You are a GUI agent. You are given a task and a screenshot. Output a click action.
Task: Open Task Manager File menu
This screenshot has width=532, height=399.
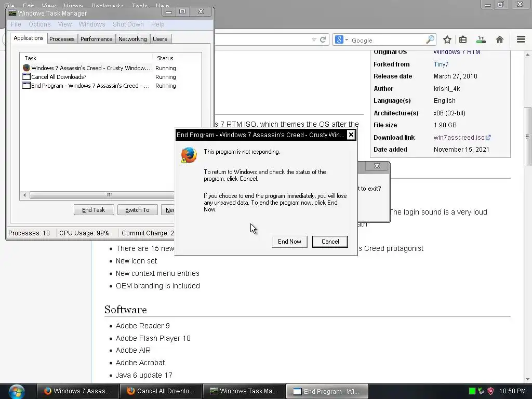pyautogui.click(x=16, y=24)
